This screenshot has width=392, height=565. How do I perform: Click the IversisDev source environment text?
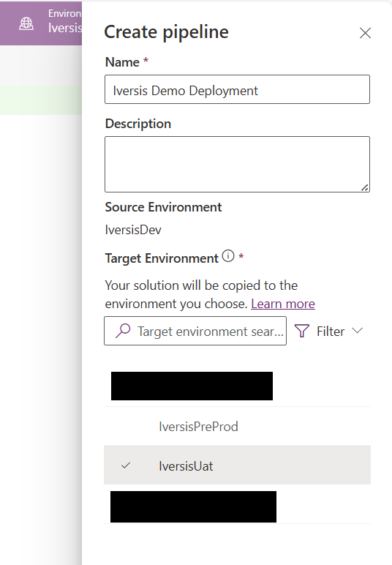[133, 230]
